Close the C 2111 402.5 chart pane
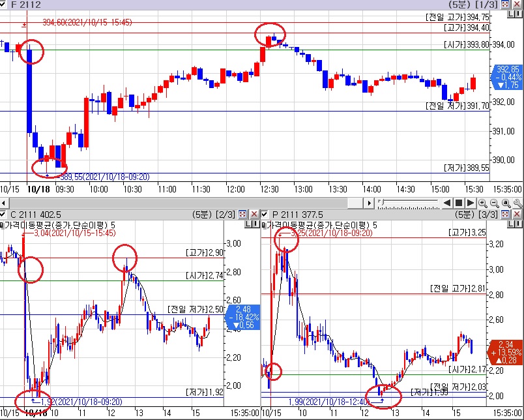The image size is (524, 420). tap(254, 214)
